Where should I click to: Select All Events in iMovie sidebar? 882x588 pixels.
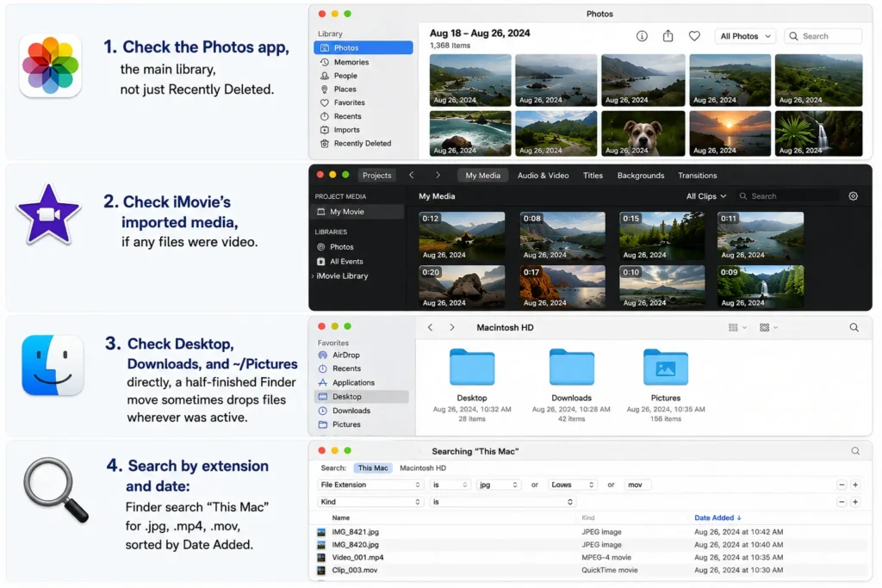(346, 262)
